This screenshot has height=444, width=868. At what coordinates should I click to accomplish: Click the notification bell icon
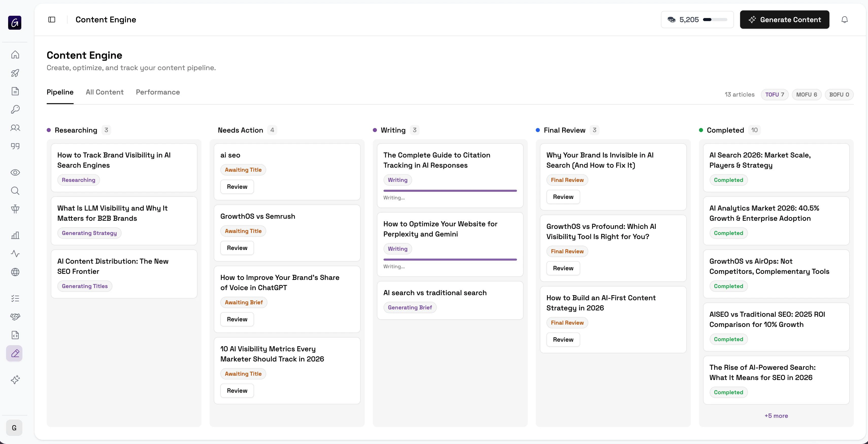tap(844, 20)
